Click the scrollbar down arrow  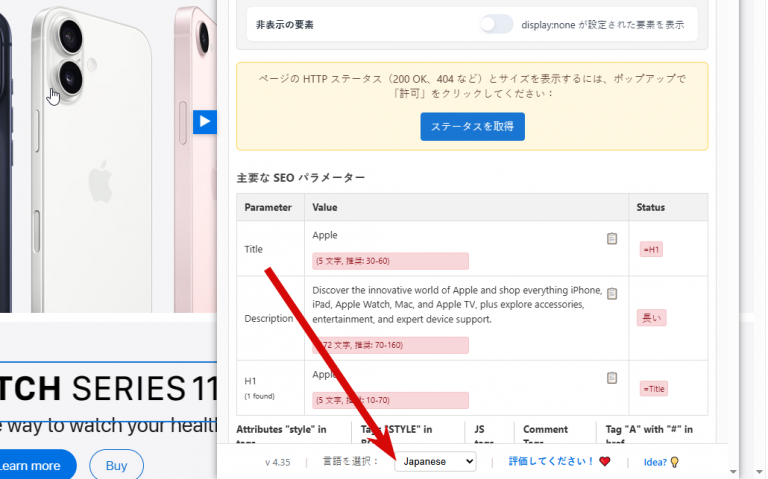point(733,472)
